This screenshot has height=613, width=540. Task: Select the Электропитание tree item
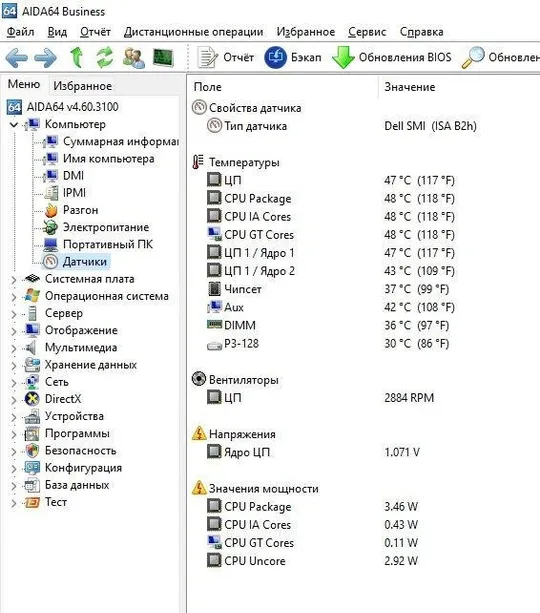coord(96,227)
